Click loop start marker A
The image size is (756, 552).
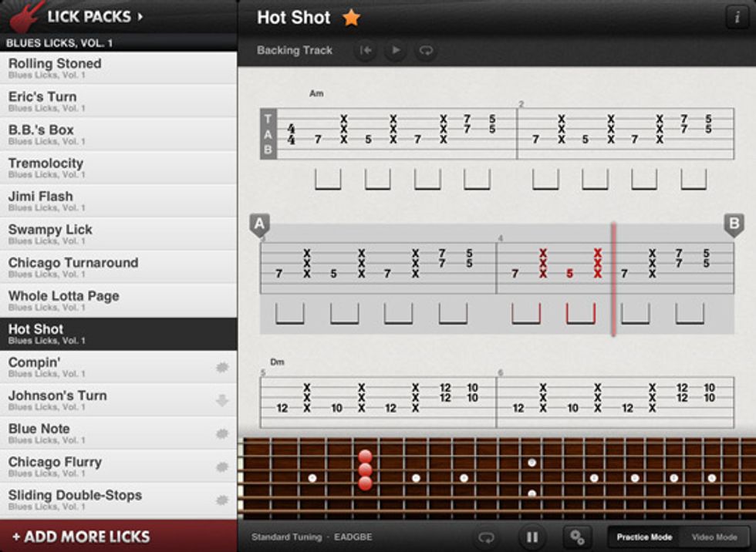coord(260,225)
